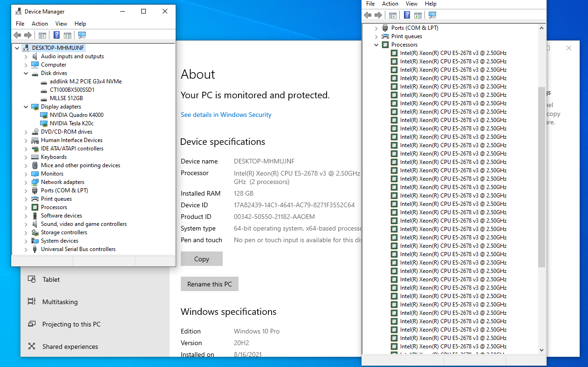The width and height of the screenshot is (588, 367).
Task: Click the Product ID value 00342-50550-21182-AAOEM
Action: (274, 217)
